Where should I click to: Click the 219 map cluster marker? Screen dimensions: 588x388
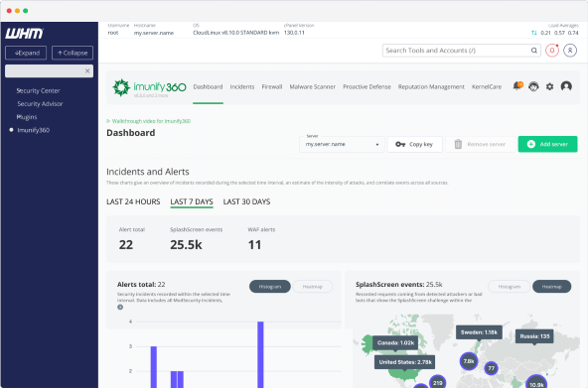click(438, 382)
